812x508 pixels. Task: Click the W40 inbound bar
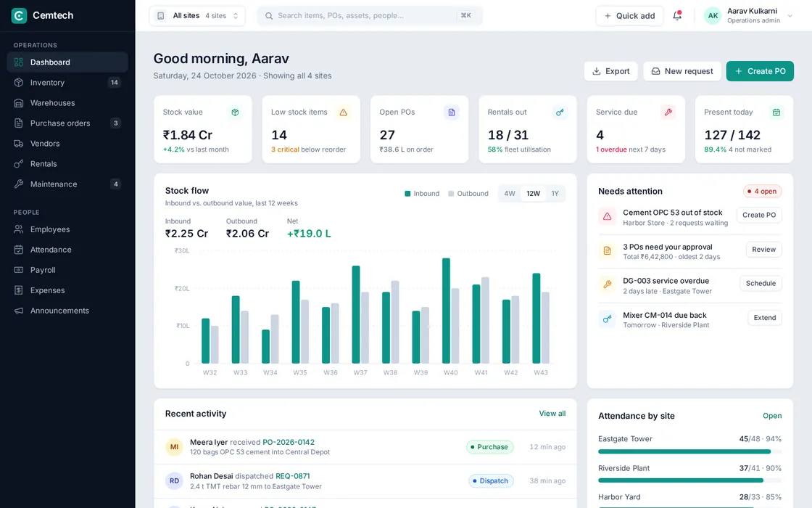[x=446, y=311]
